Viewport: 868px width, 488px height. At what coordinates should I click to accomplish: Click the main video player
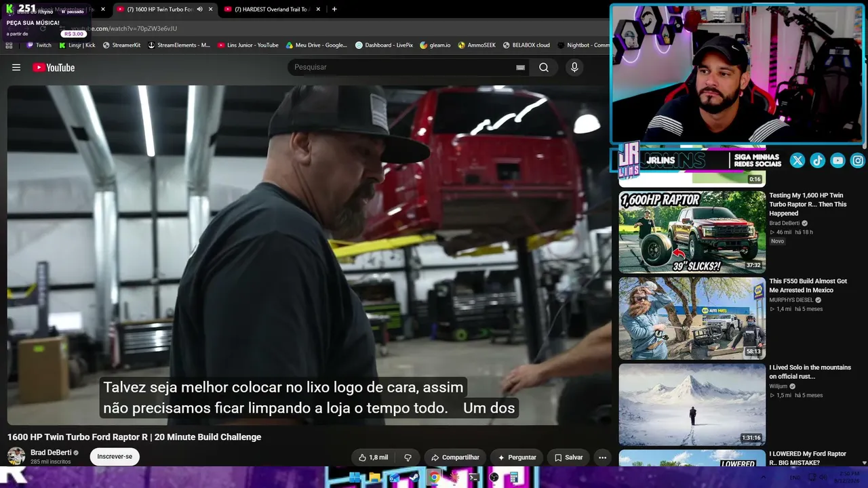(309, 256)
